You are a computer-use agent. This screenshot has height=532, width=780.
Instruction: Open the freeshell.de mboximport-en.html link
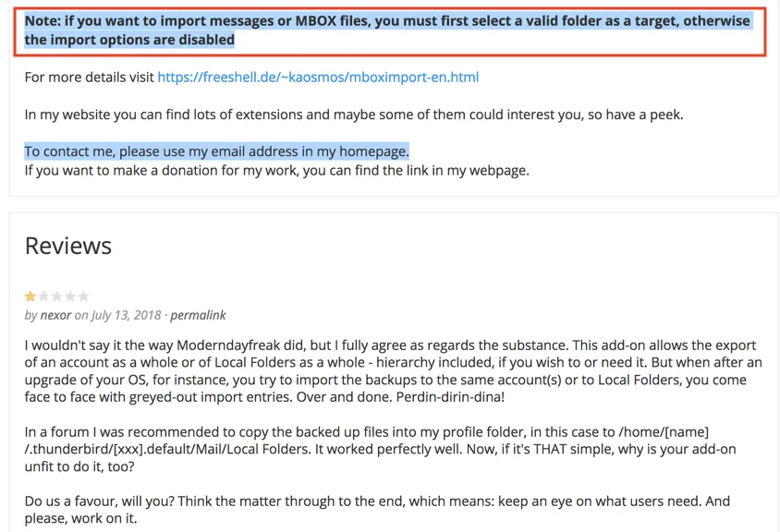click(x=318, y=77)
